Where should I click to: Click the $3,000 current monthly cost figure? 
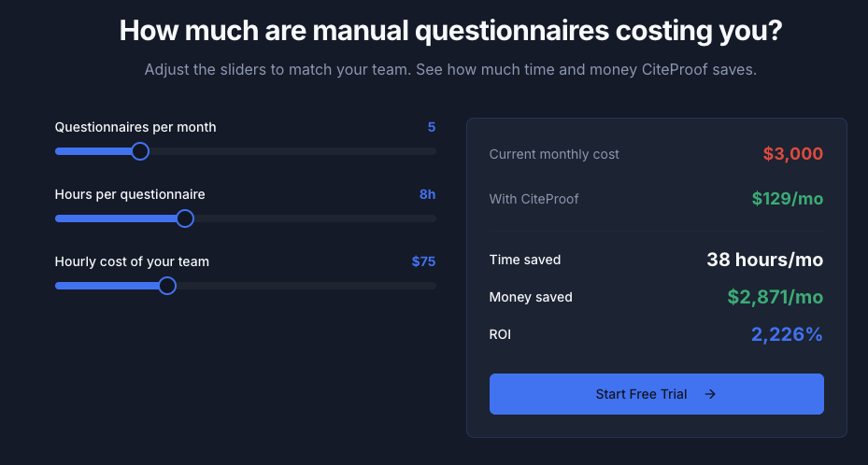tap(792, 154)
